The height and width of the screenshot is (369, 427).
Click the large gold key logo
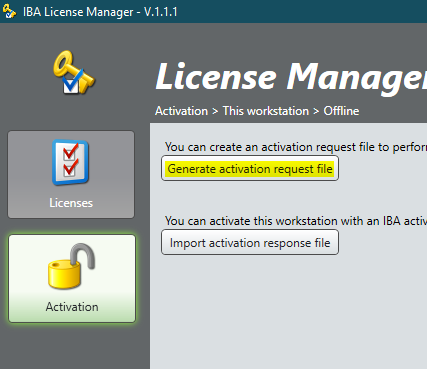74,72
